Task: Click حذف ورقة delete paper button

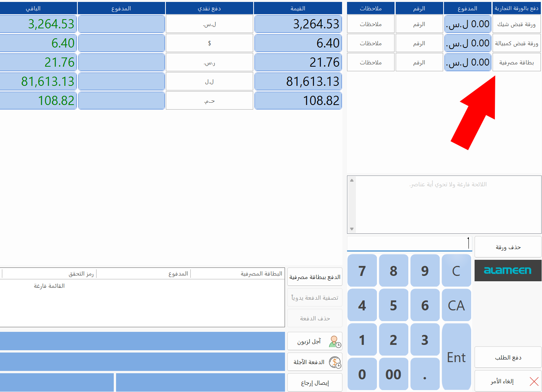Action: click(508, 247)
